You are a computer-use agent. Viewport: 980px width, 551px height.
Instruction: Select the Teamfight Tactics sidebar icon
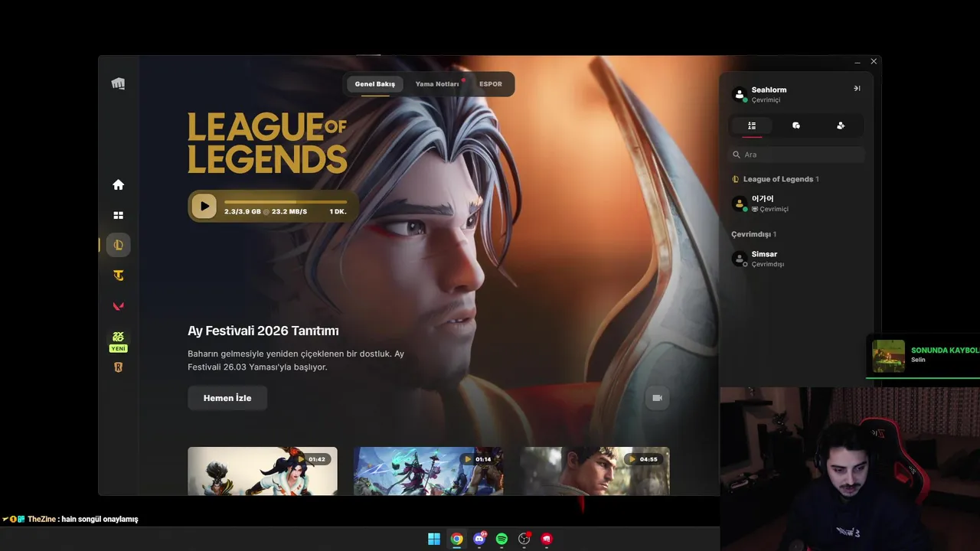pyautogui.click(x=118, y=275)
